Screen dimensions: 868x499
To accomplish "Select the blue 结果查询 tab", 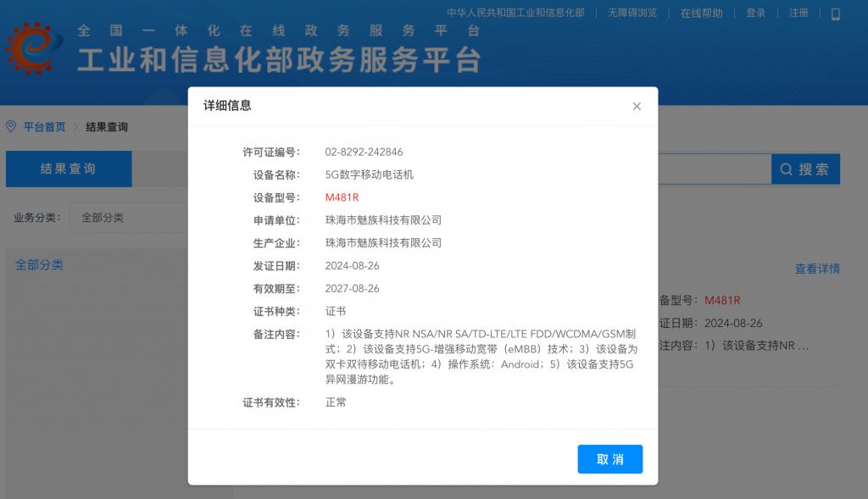I will tap(69, 169).
